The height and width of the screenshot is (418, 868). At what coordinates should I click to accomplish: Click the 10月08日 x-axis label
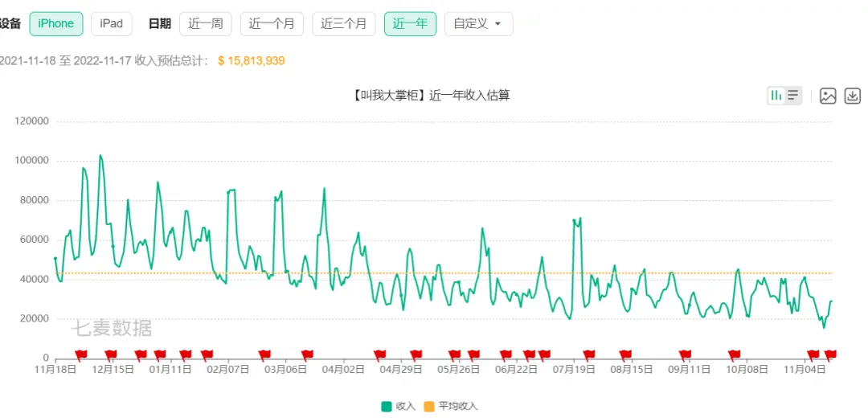(747, 369)
